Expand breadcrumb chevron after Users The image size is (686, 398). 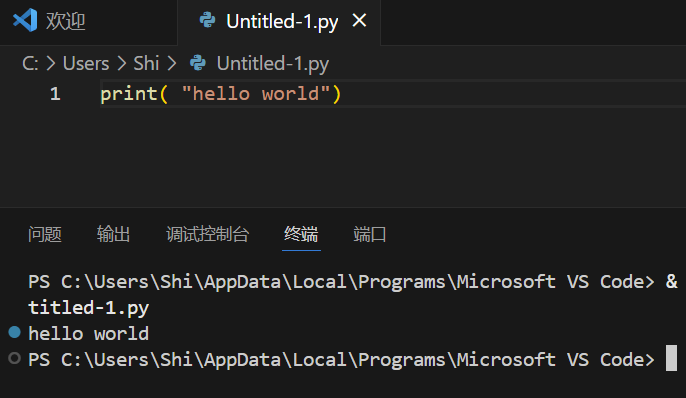point(122,64)
